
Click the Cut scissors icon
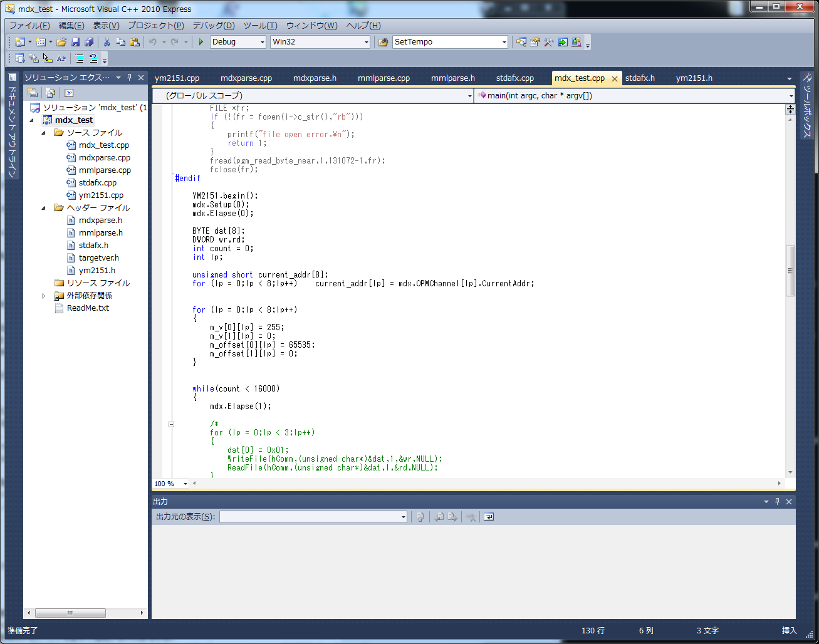[107, 42]
